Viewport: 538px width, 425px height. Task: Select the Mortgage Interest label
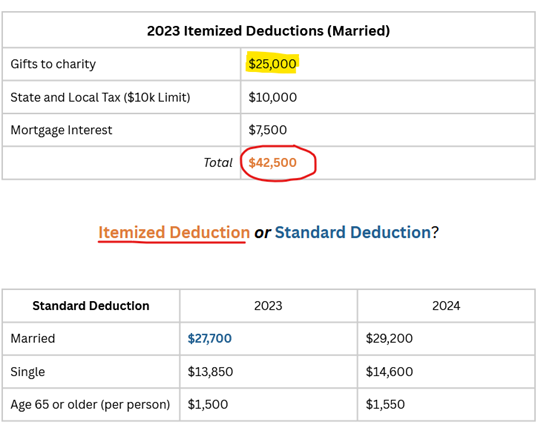(61, 130)
